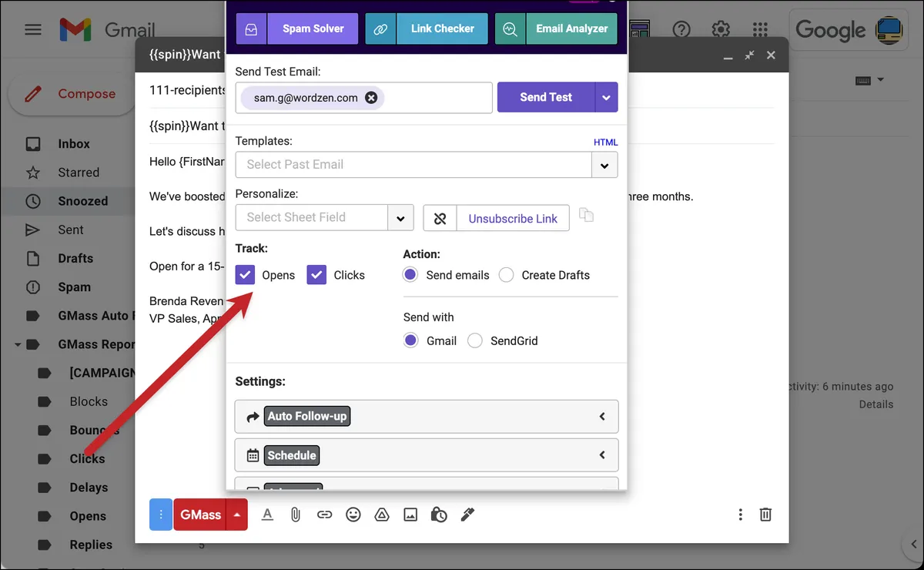Open the Blocks label under GMass Reports

point(89,401)
